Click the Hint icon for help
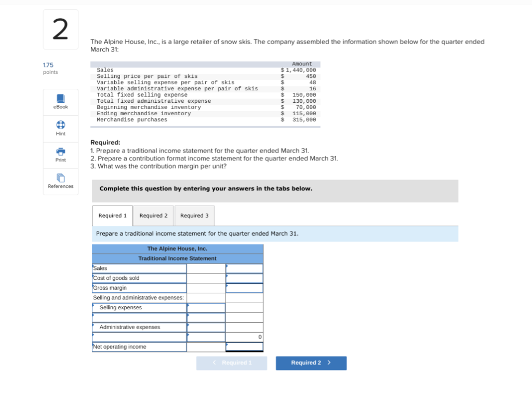532x409 pixels. click(60, 128)
